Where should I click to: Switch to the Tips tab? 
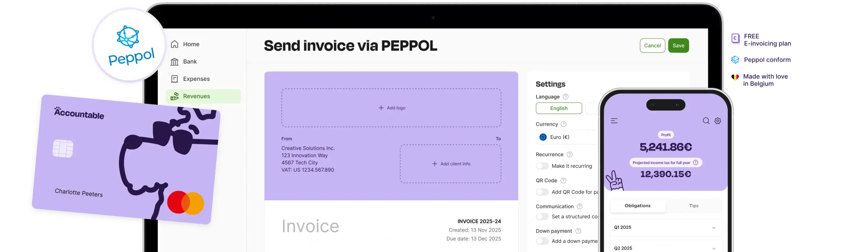coord(694,206)
